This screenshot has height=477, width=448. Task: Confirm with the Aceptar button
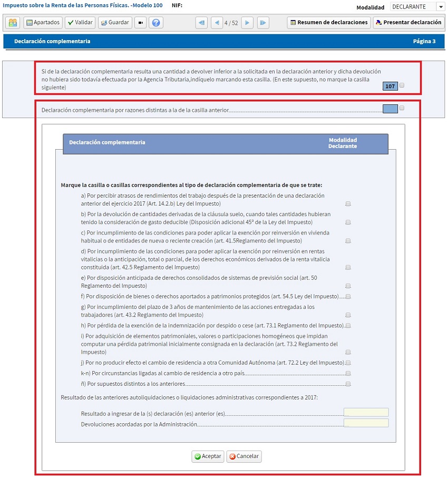[x=208, y=456]
